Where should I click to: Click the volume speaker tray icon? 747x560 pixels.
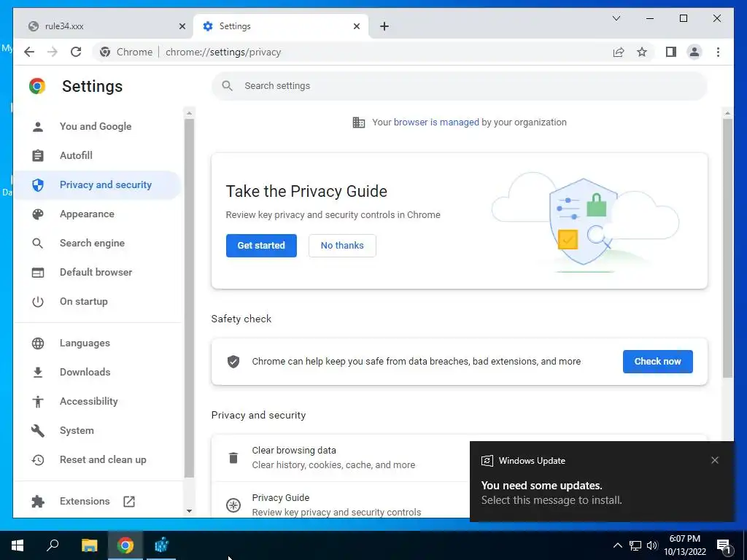click(x=652, y=545)
